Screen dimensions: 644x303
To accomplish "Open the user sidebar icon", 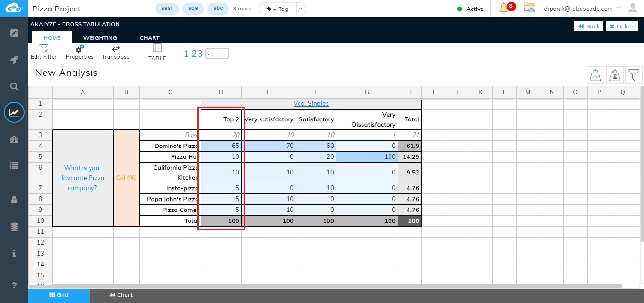I will pos(14,200).
